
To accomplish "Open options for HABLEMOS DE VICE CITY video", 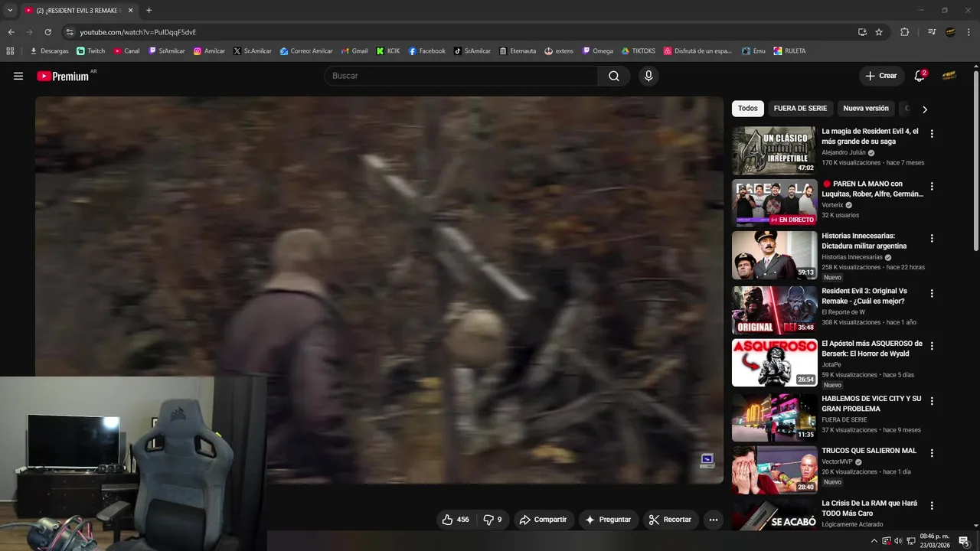I will pyautogui.click(x=932, y=401).
